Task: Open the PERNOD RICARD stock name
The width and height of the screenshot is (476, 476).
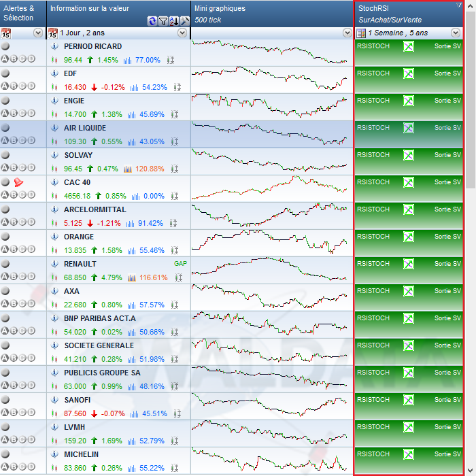Action: coord(93,46)
